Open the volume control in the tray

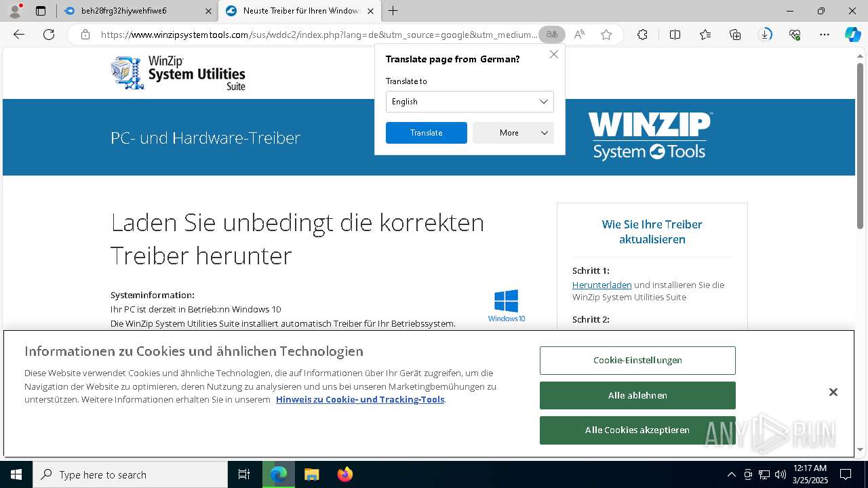[781, 474]
